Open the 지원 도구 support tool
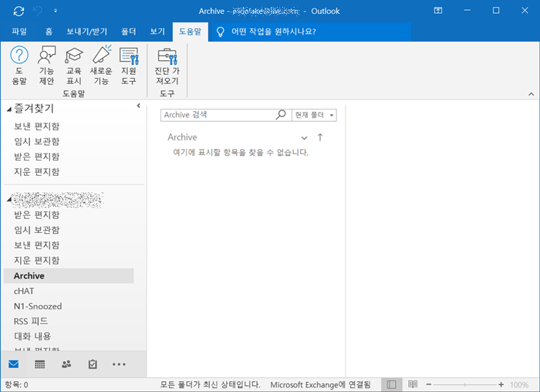540x392 pixels. coord(129,66)
